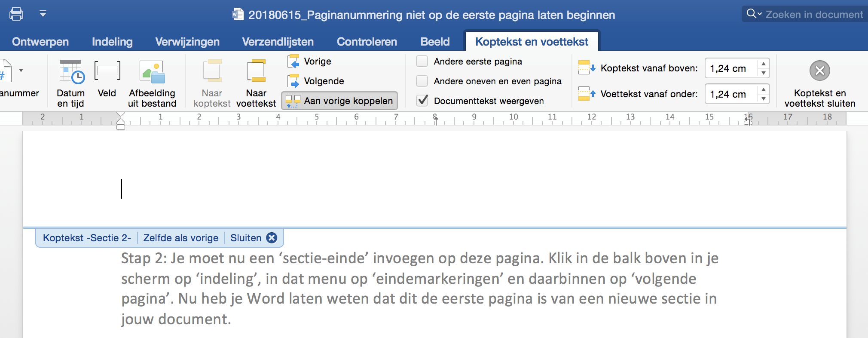Go to Volgende header section
Image resolution: width=868 pixels, height=338 pixels.
pyautogui.click(x=316, y=81)
